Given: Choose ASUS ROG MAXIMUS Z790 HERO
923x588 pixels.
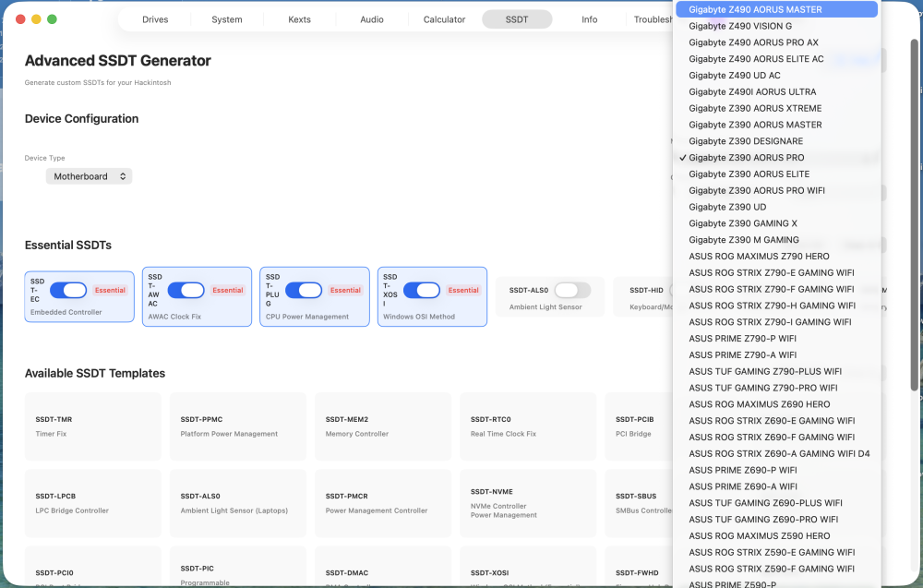Looking at the screenshot, I should point(776,257).
